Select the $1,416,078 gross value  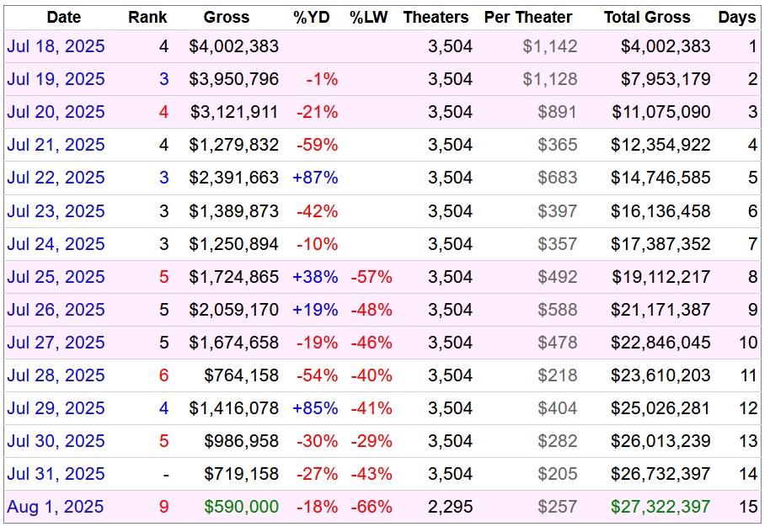233,409
